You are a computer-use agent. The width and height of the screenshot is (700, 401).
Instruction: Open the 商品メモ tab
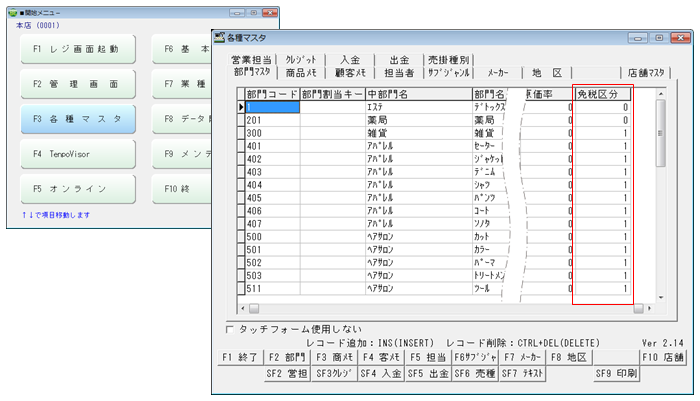302,73
